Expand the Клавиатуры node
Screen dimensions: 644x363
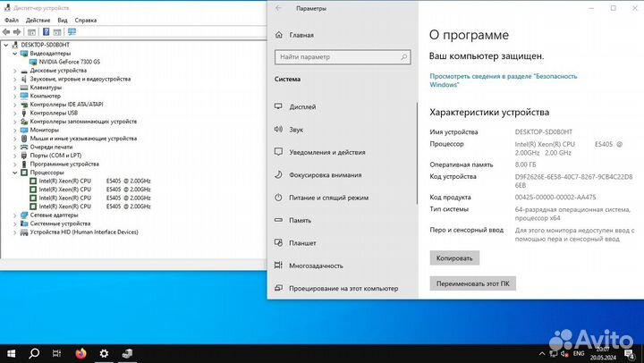[15, 88]
